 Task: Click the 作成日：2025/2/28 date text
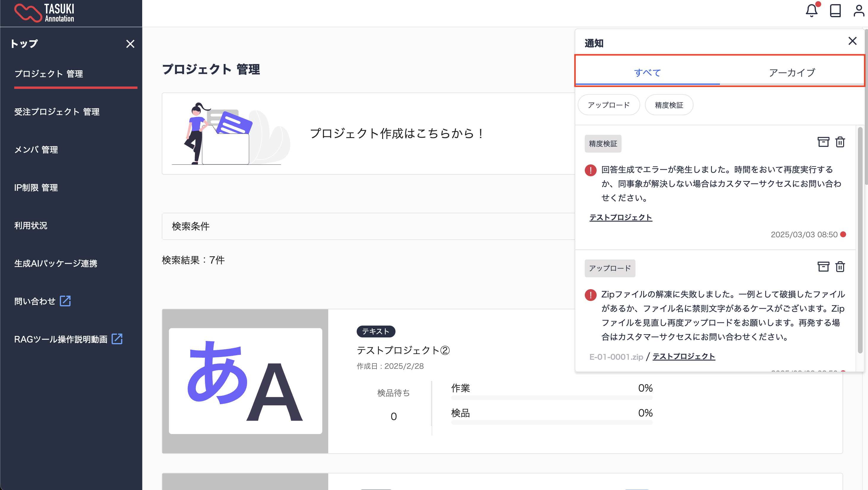[390, 366]
